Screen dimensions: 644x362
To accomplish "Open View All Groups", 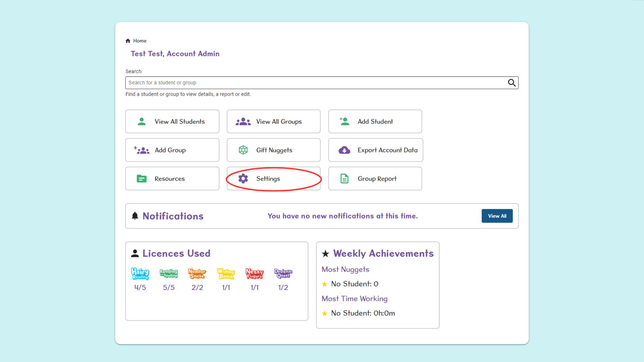I will pyautogui.click(x=273, y=121).
